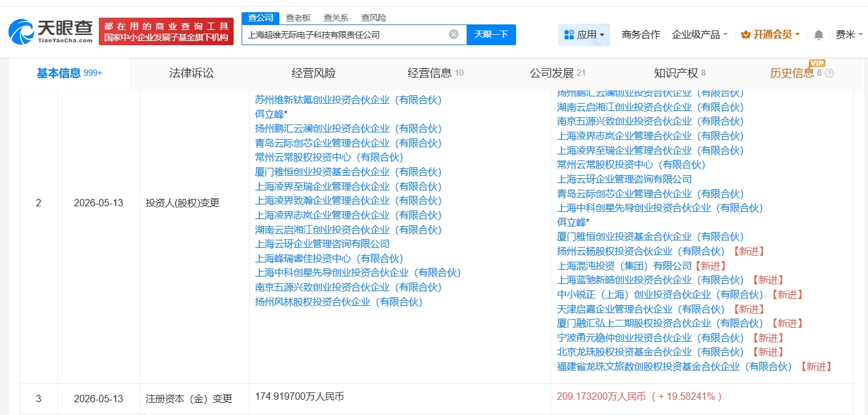
Task: Open 俱立峰 in the before-change column
Action: 271,114
